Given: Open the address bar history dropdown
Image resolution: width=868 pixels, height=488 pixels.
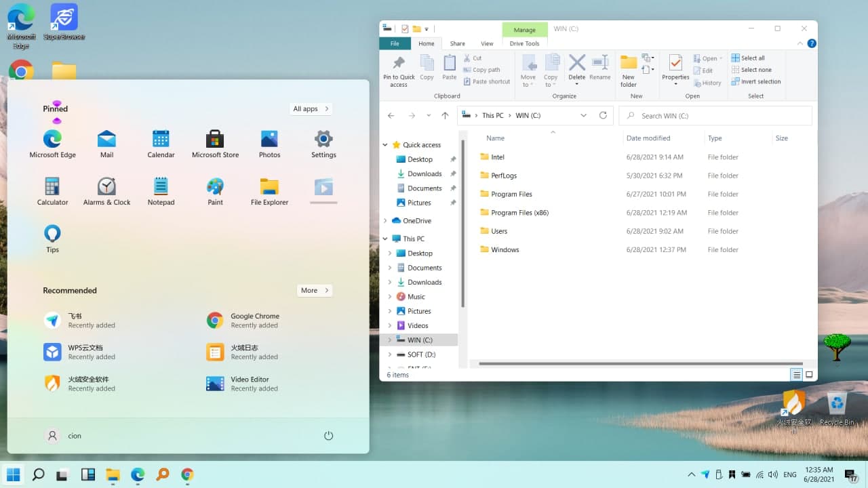Looking at the screenshot, I should (x=583, y=115).
